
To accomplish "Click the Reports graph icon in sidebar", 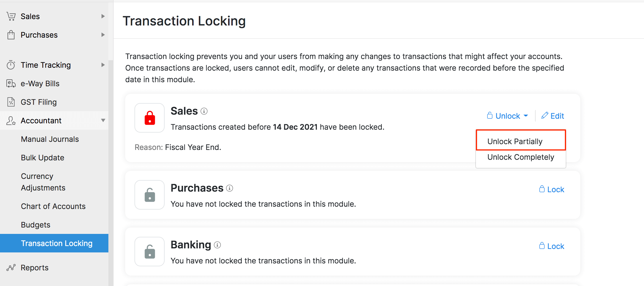I will 11,267.
